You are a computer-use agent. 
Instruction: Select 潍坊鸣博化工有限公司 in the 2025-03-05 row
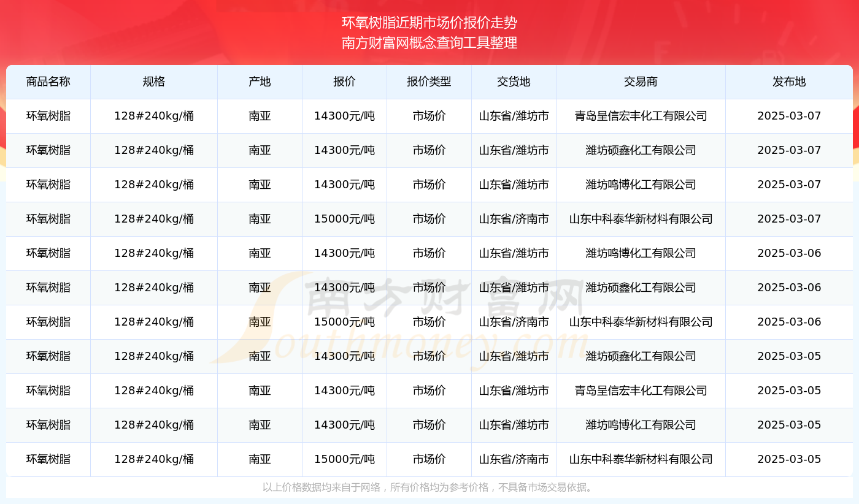641,425
